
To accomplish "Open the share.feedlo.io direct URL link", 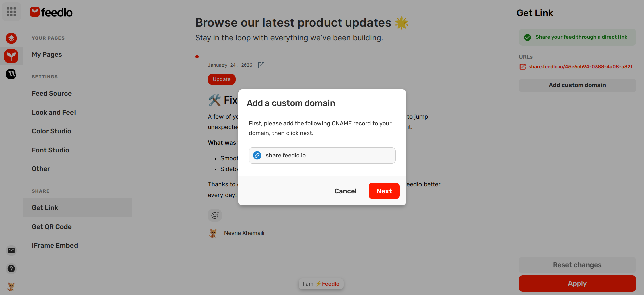I will pyautogui.click(x=582, y=67).
